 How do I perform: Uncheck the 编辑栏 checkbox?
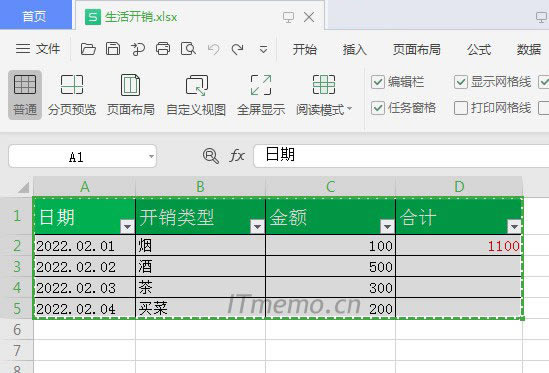tap(378, 82)
